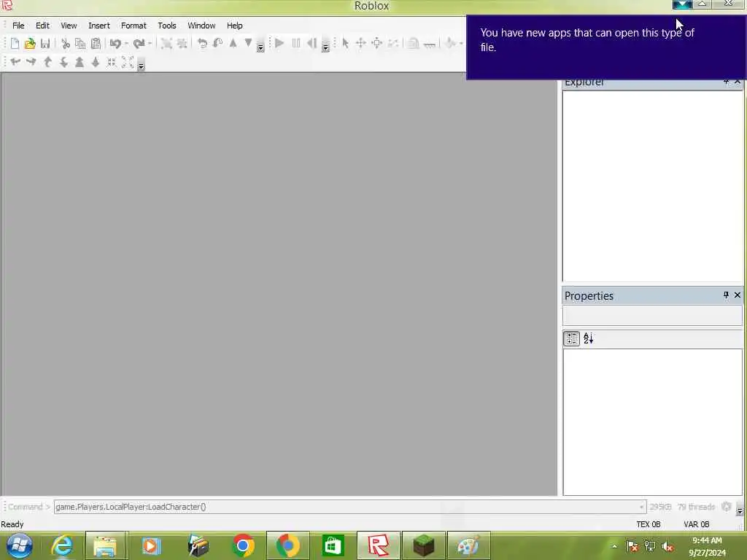This screenshot has height=560, width=747.
Task: Click the camera zoom in icon
Action: pyautogui.click(x=80, y=62)
